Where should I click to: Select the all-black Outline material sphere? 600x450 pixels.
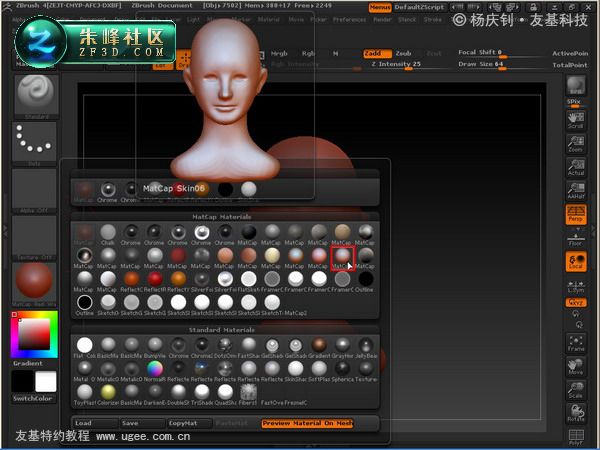pos(365,282)
